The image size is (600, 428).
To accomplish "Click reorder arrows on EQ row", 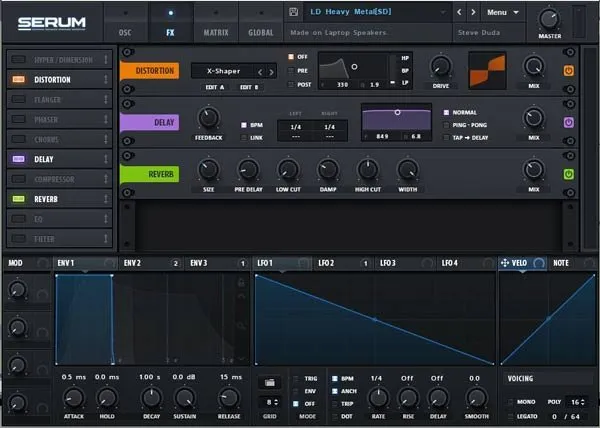I will (x=106, y=219).
